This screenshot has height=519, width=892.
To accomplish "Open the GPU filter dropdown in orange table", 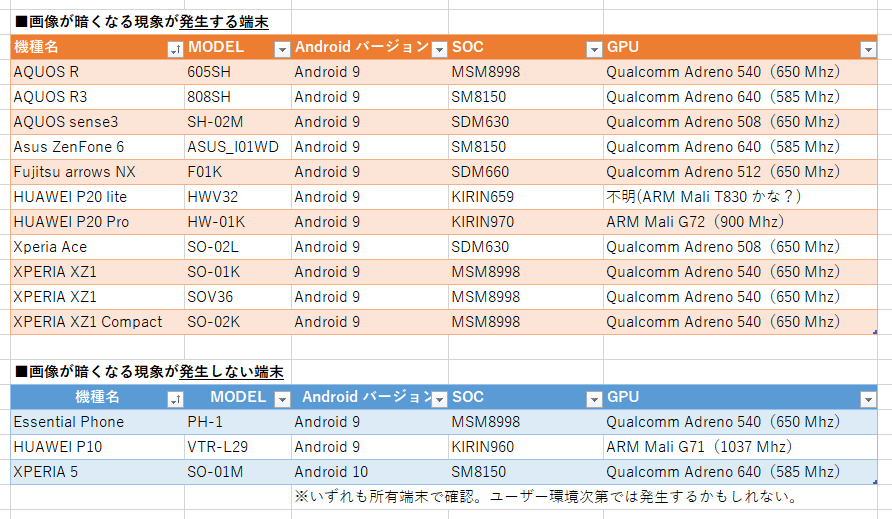I will click(x=868, y=50).
